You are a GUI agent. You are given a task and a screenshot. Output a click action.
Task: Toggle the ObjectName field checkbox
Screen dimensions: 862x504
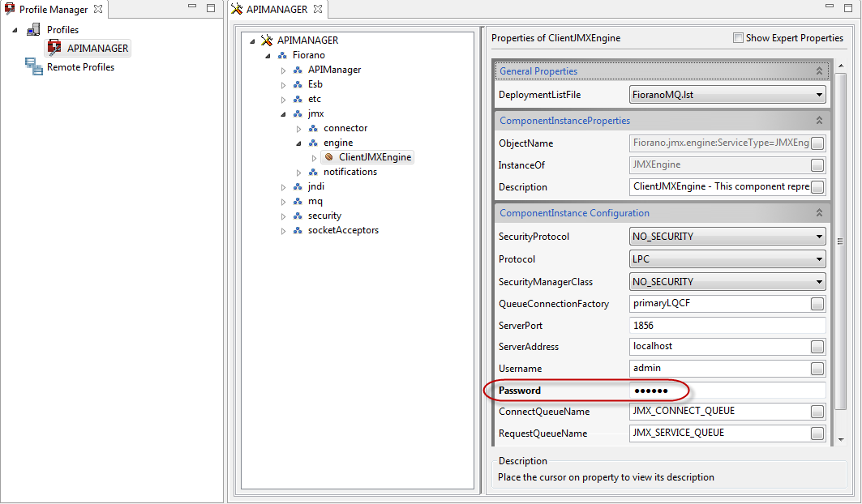point(817,143)
